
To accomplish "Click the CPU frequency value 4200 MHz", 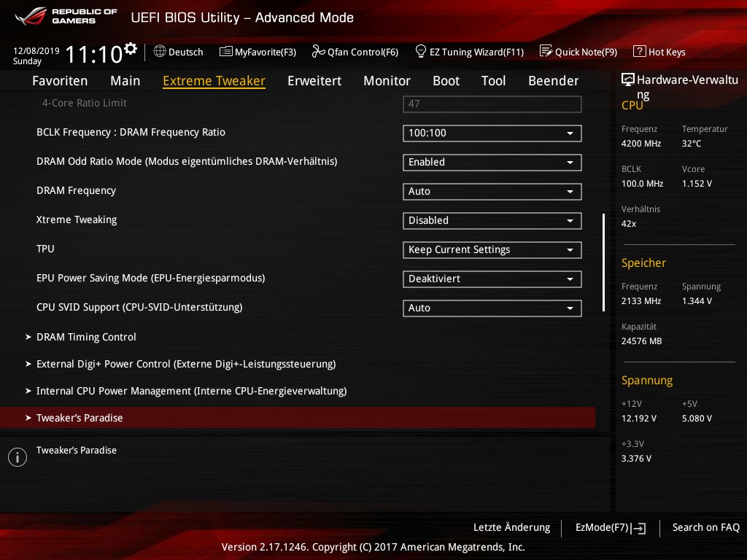I will (x=640, y=144).
